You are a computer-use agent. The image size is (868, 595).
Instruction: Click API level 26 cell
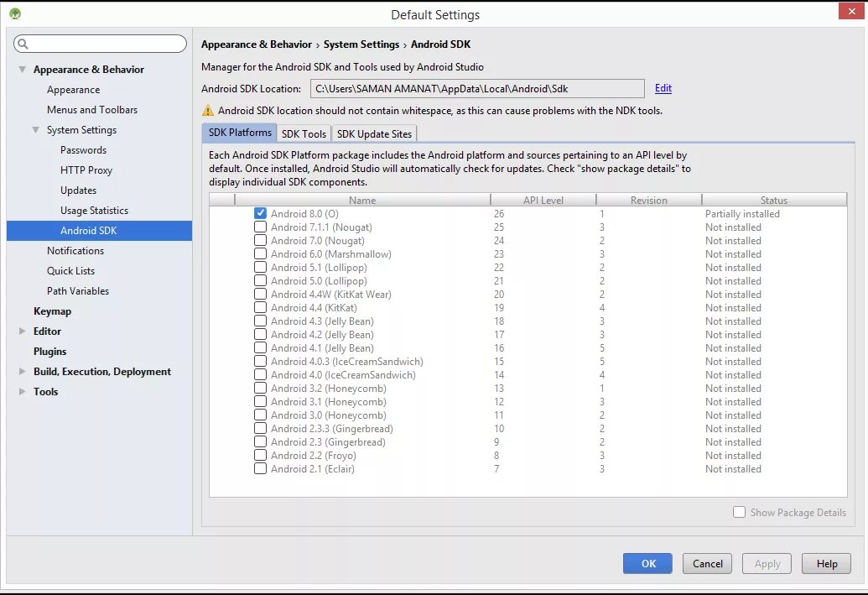(x=499, y=214)
